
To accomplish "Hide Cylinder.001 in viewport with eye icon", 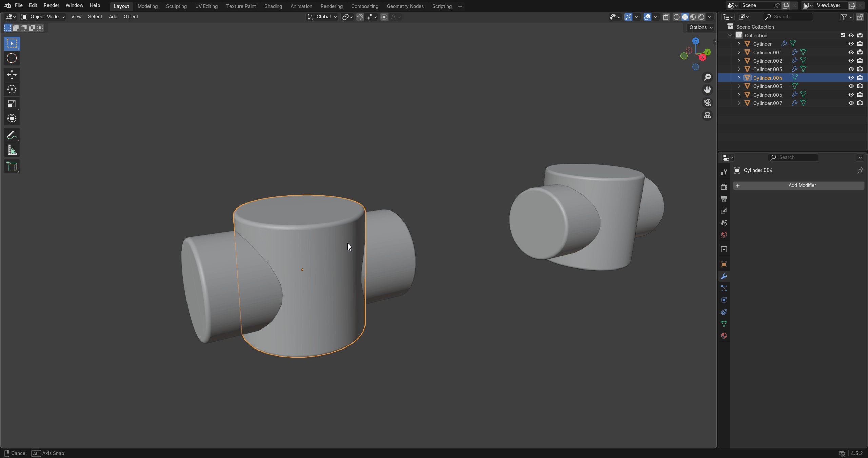I will click(x=851, y=52).
